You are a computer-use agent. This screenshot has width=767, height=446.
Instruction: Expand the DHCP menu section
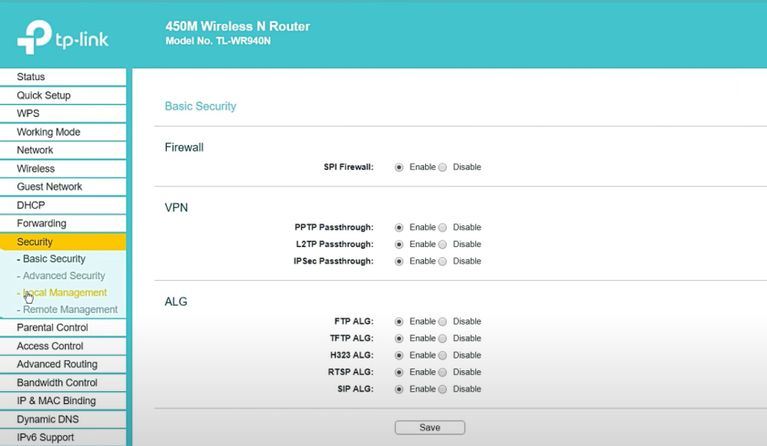click(x=31, y=205)
